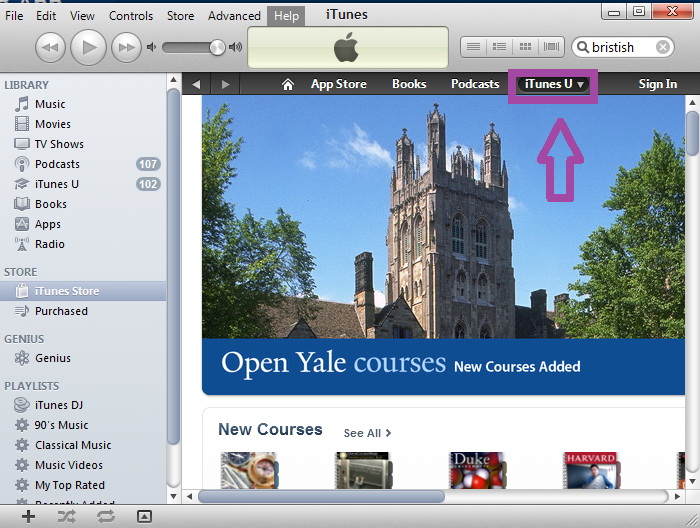Go to the previous track
Image resolution: width=700 pixels, height=528 pixels.
[x=51, y=47]
